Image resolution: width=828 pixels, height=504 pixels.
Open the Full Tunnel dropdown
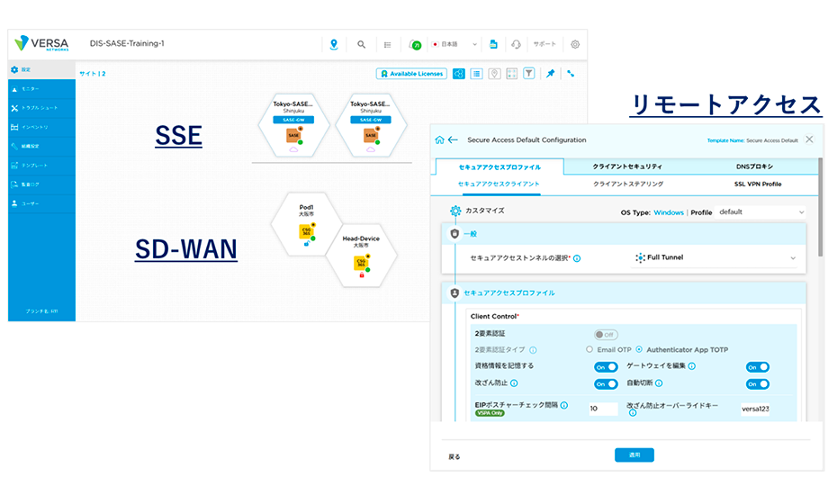click(715, 257)
